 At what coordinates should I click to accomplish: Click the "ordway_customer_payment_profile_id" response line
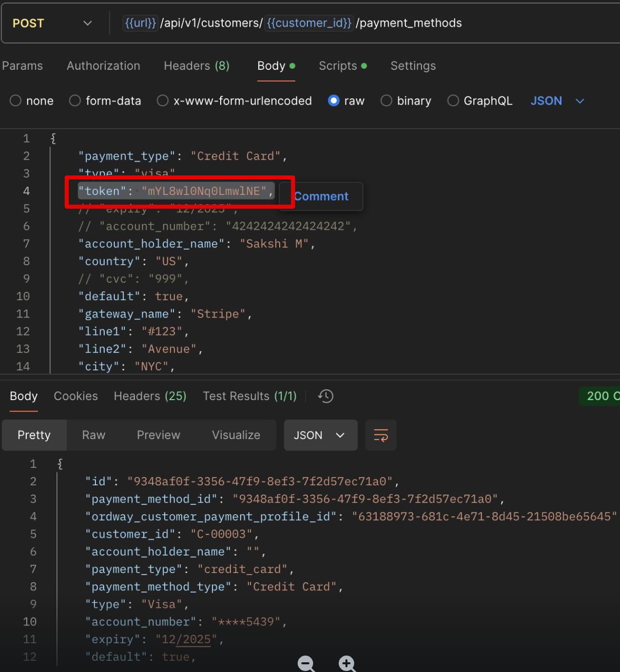[x=351, y=517]
